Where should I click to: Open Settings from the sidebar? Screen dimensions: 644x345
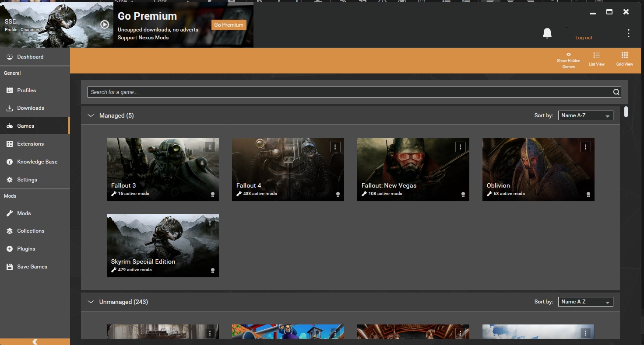(x=35, y=180)
